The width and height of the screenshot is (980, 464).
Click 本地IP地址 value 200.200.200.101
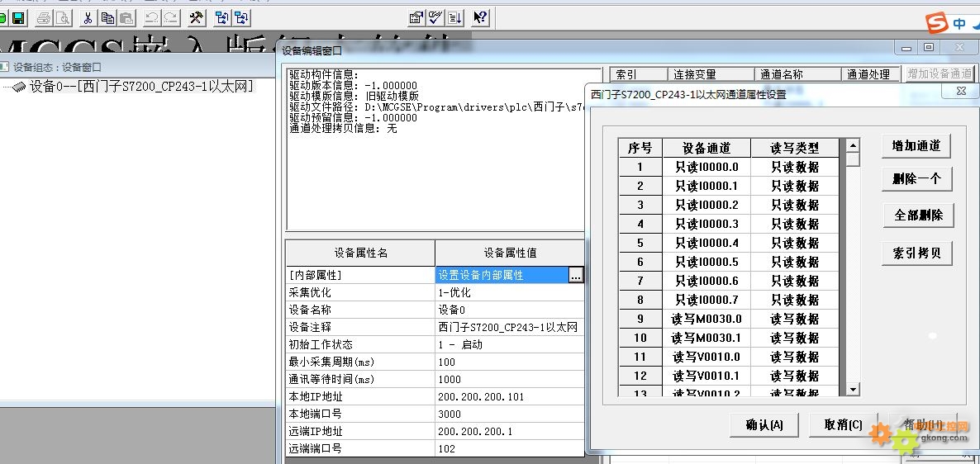pos(510,397)
